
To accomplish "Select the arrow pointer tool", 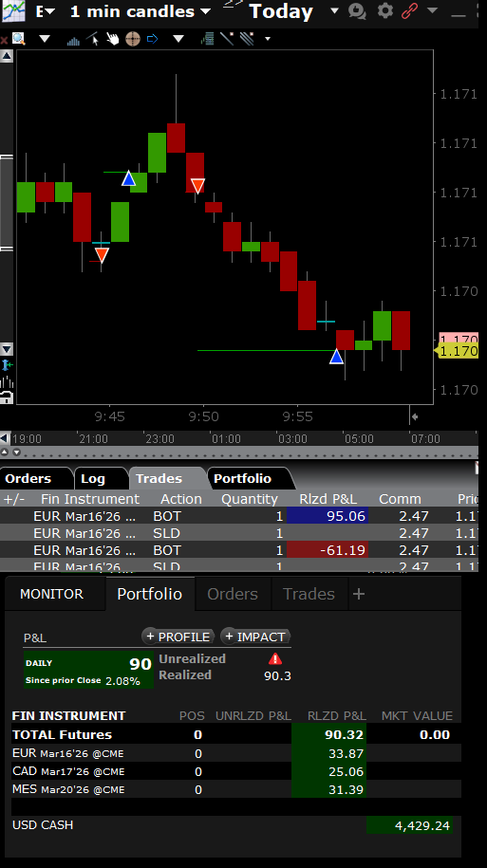I will pyautogui.click(x=92, y=39).
